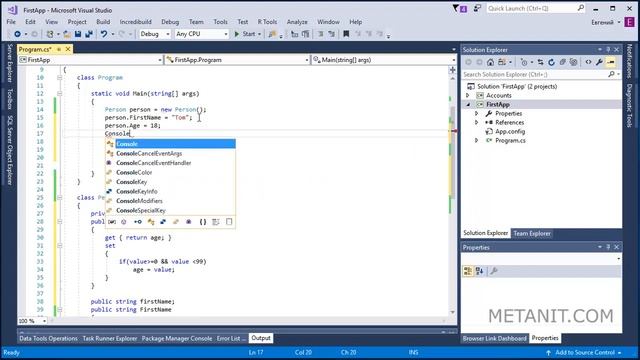Toggle the enums filter in IntelliSense popup

tap(176, 222)
